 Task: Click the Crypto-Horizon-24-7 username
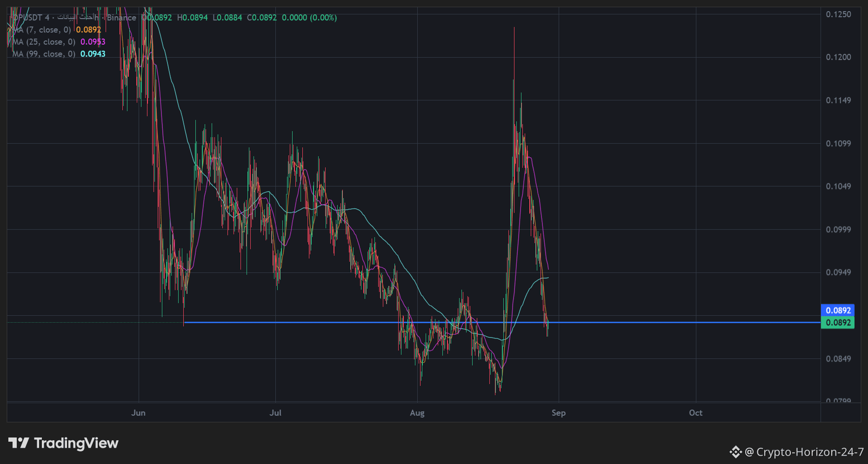click(810, 452)
